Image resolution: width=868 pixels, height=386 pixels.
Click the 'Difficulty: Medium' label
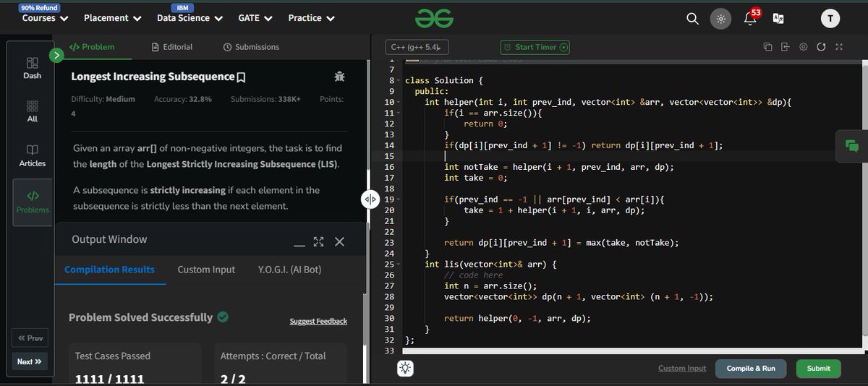pyautogui.click(x=103, y=99)
